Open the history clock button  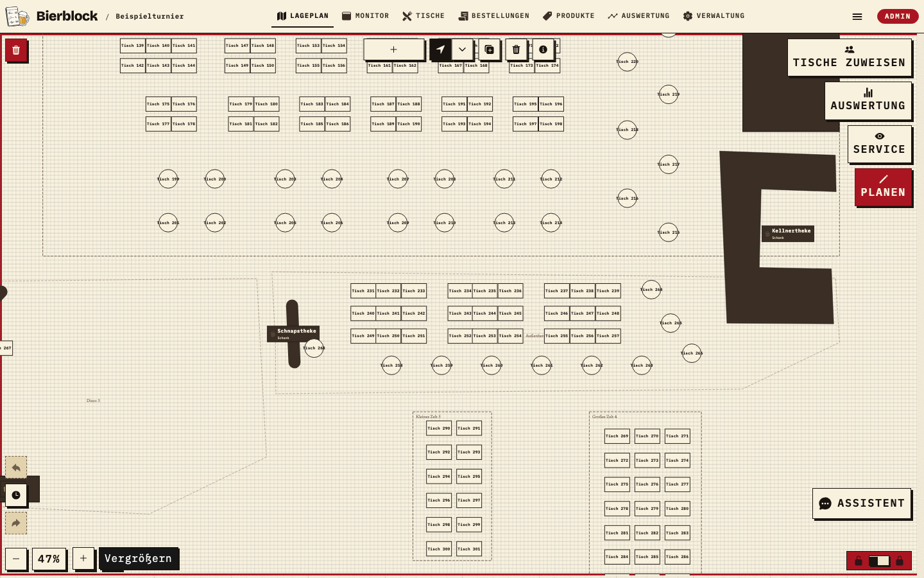coord(16,495)
